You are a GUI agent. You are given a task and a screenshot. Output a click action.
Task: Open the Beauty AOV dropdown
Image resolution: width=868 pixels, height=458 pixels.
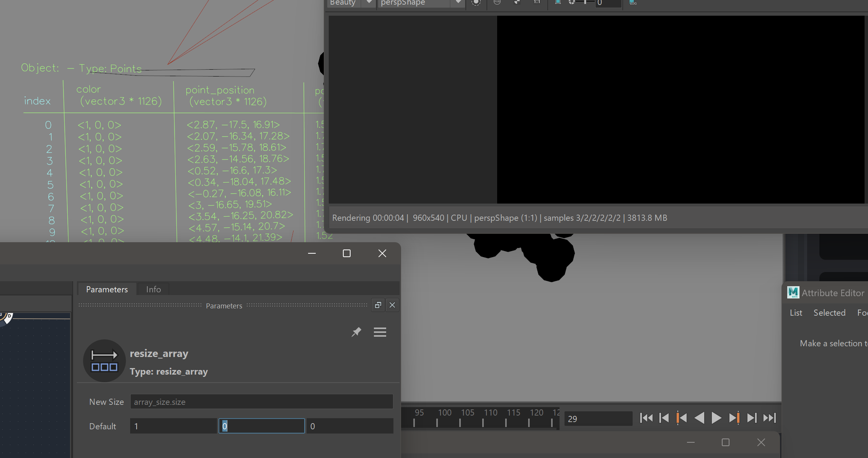pos(368,2)
